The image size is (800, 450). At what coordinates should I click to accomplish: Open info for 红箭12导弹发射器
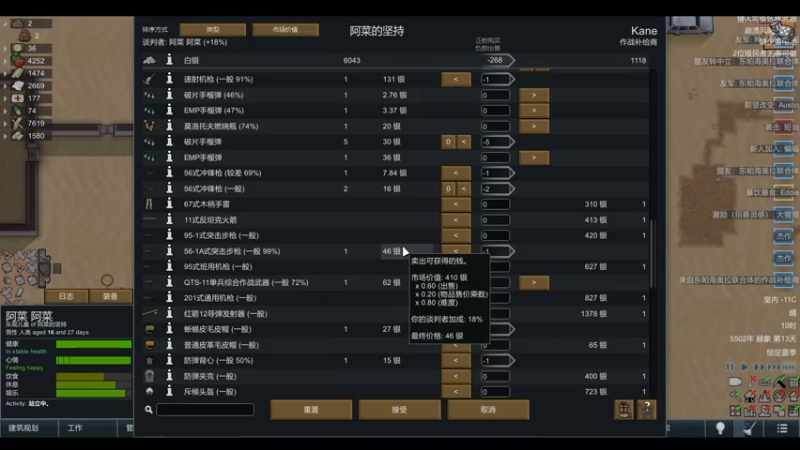(169, 313)
